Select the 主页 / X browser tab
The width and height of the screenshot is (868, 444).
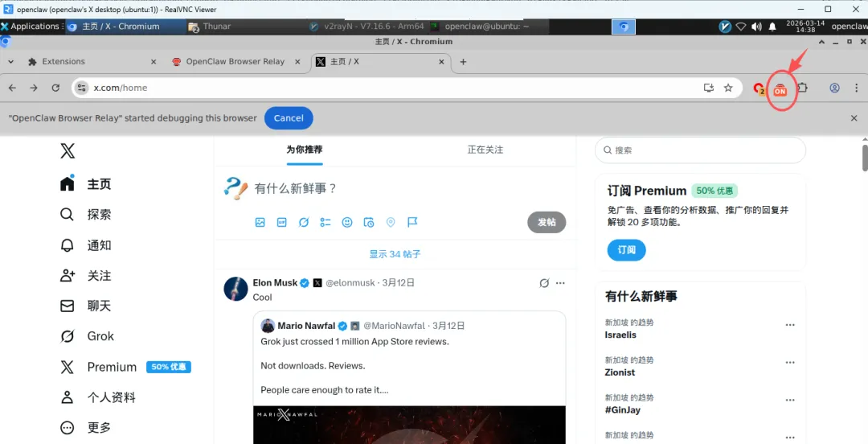coord(380,61)
